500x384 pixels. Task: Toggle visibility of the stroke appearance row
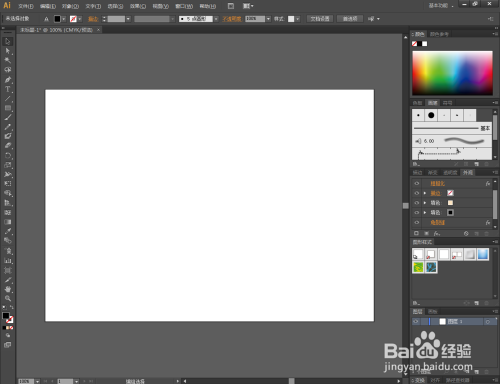[x=417, y=193]
